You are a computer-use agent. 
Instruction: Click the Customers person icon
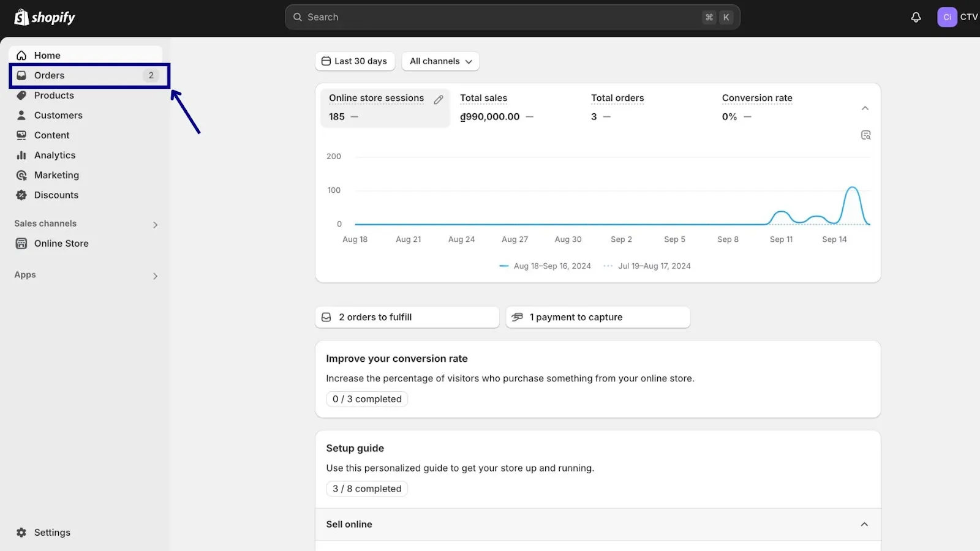tap(21, 115)
